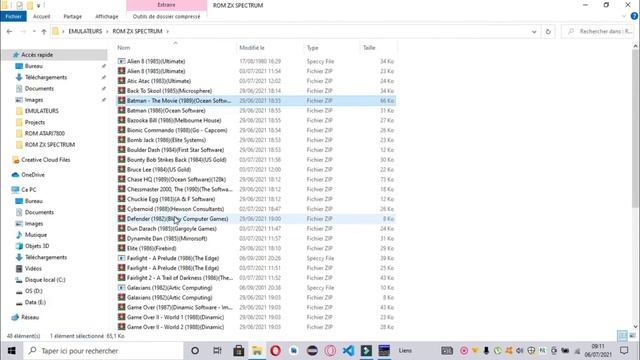Open Disque local (C:) drive
The height and width of the screenshot is (360, 640).
pyautogui.click(x=45, y=280)
